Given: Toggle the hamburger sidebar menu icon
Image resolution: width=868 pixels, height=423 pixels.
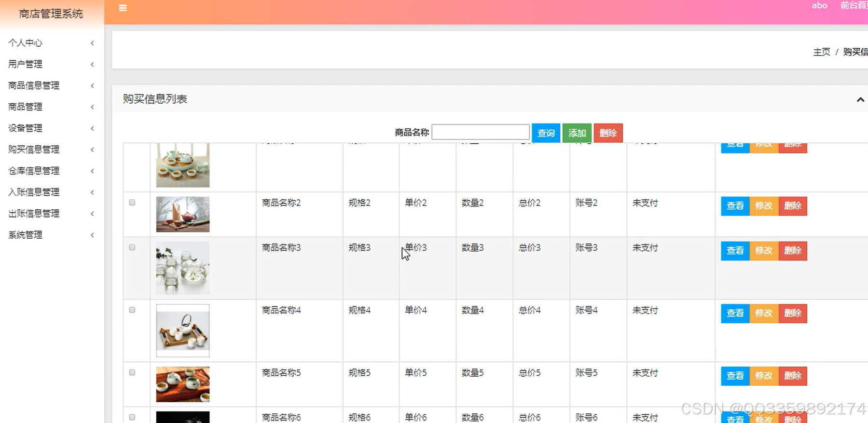Looking at the screenshot, I should point(123,8).
